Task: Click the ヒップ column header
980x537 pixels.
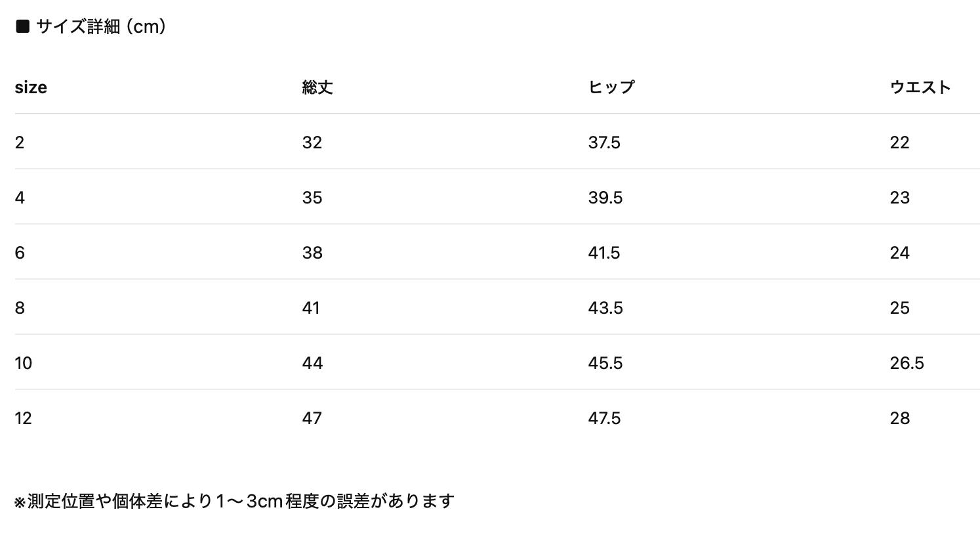Action: point(611,87)
